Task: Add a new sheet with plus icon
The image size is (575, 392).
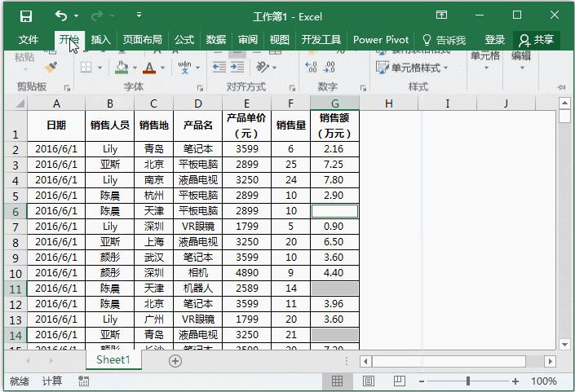Action: click(175, 361)
